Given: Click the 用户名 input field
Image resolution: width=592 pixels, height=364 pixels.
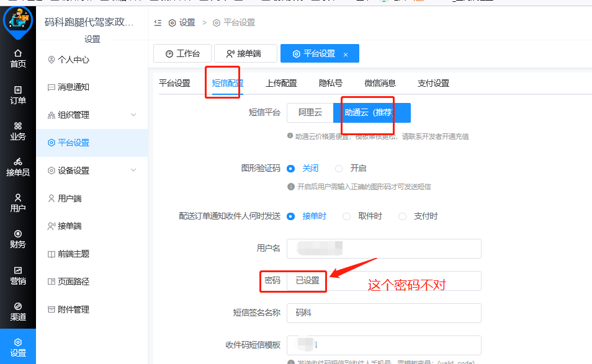Looking at the screenshot, I should 384,249.
